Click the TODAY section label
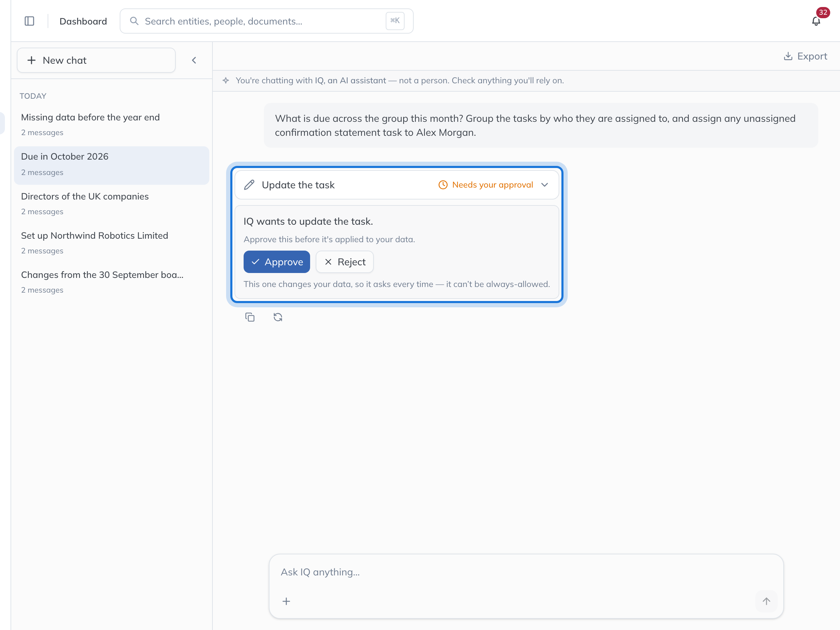This screenshot has width=840, height=630. [x=33, y=96]
